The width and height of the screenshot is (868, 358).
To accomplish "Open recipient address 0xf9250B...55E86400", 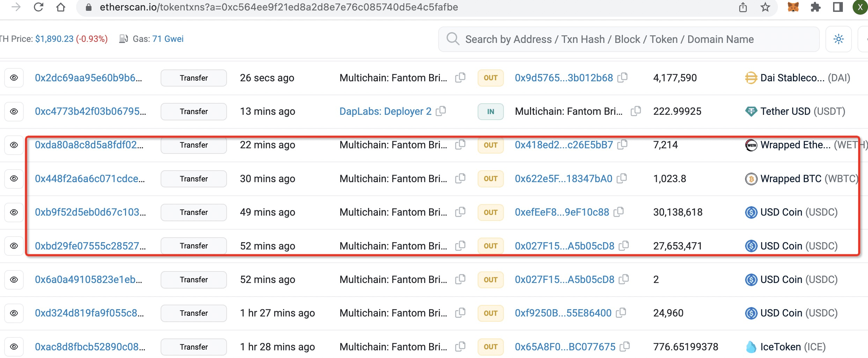I will coord(563,313).
